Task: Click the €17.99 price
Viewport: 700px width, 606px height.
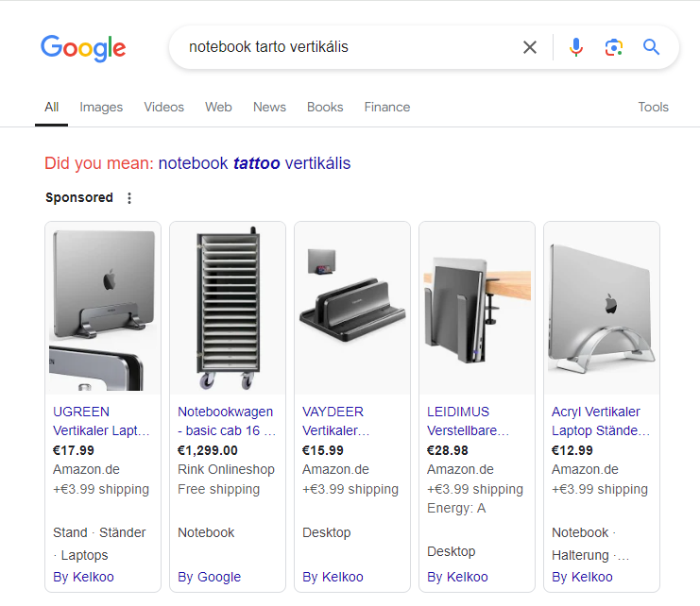Action: tap(74, 450)
